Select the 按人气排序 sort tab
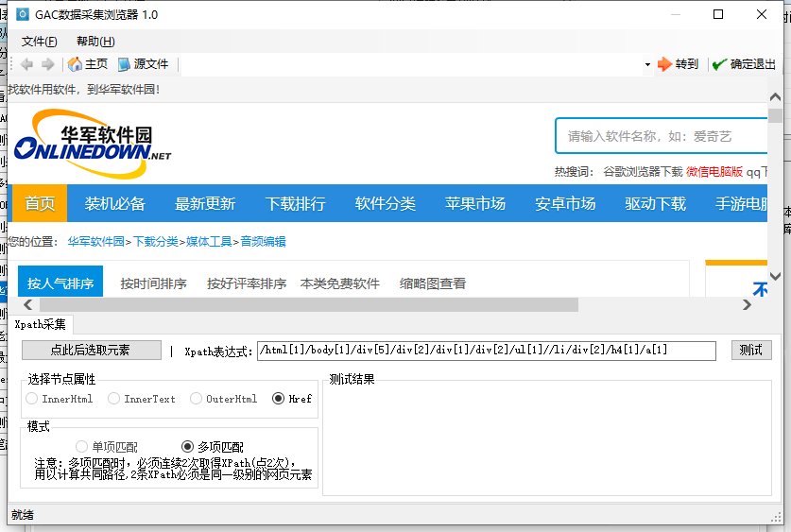Viewport: 791px width, 532px height. tap(60, 283)
